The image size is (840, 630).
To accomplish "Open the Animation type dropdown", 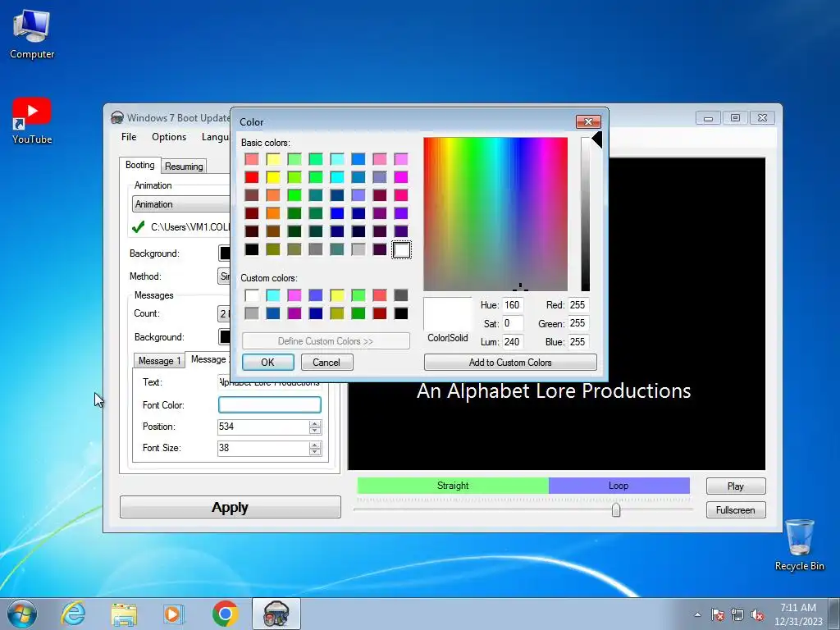I will pyautogui.click(x=181, y=204).
